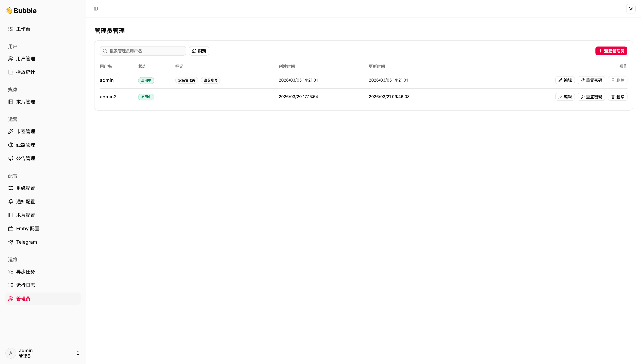
Task: Toggle the sidebar collapse icon
Action: tap(96, 9)
